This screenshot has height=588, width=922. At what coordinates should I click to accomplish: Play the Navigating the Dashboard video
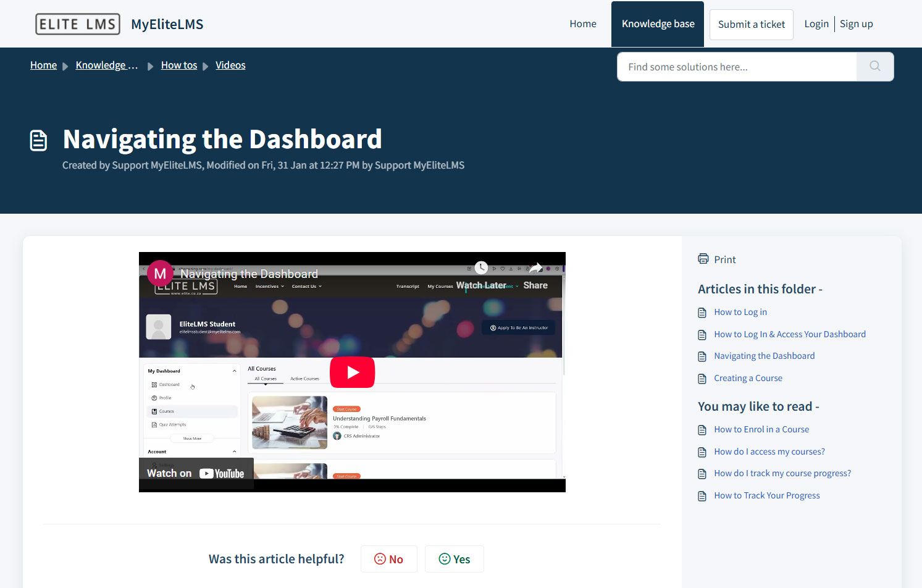pyautogui.click(x=352, y=372)
